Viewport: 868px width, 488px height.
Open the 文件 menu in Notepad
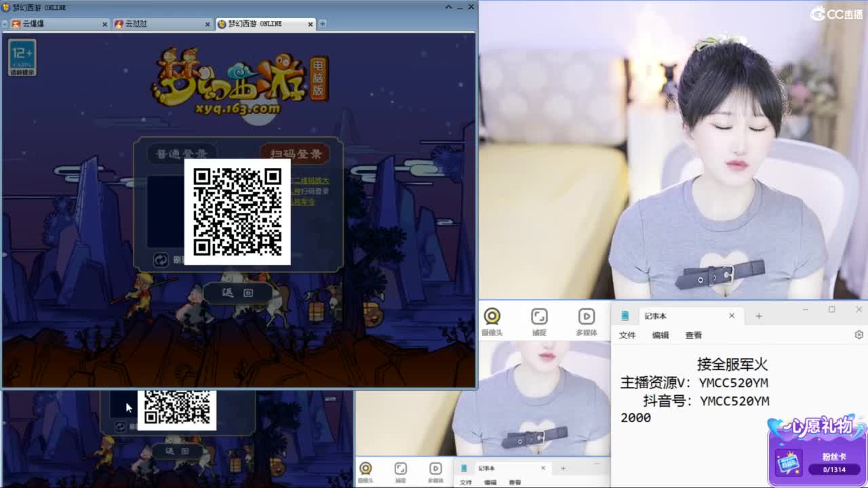pos(627,335)
